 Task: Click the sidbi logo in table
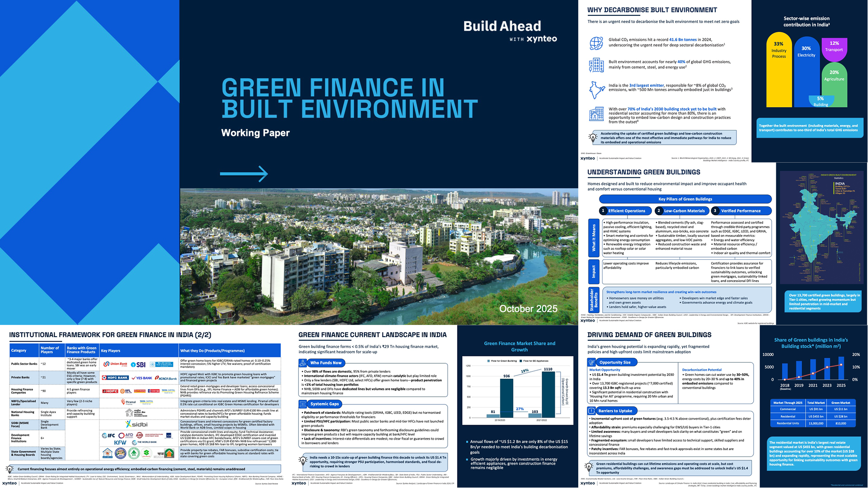pos(137,424)
